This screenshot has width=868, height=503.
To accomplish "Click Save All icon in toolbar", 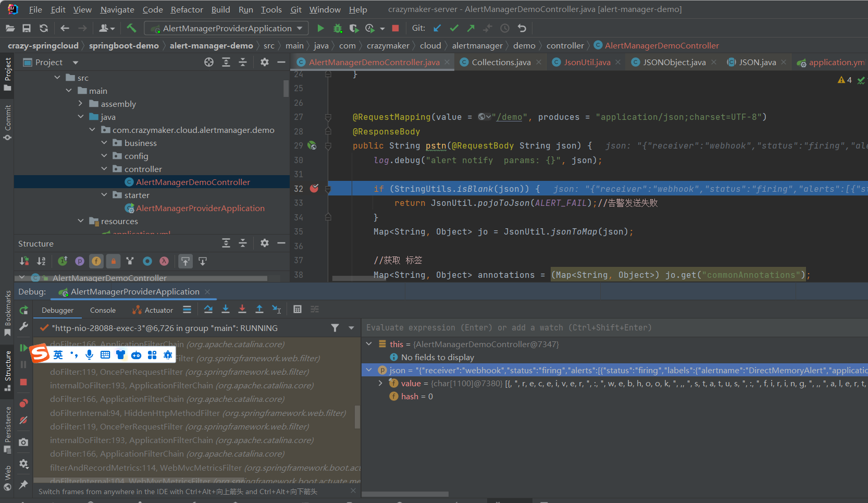I will tap(27, 28).
